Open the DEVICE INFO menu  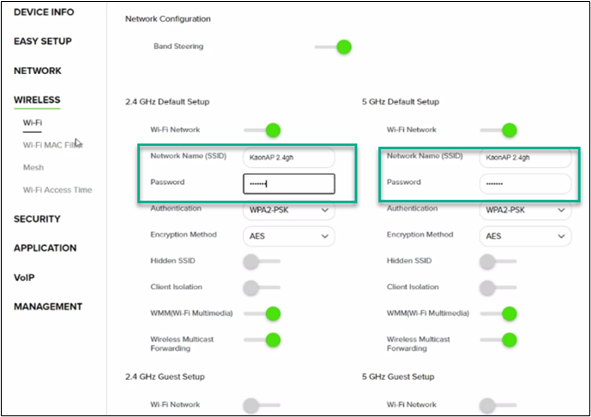(44, 12)
